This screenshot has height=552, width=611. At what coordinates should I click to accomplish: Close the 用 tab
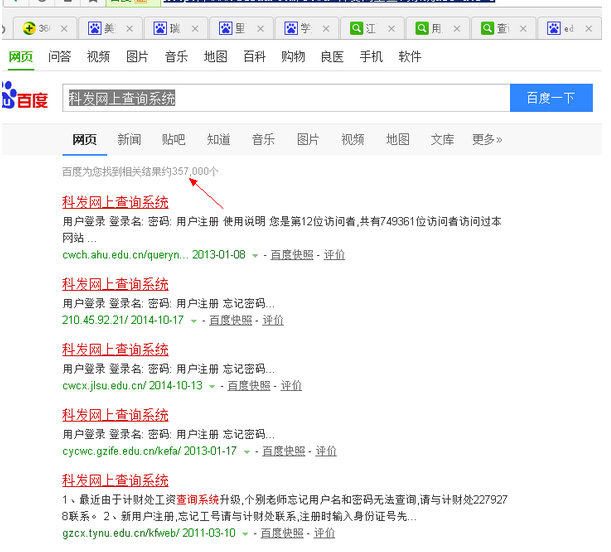click(457, 29)
